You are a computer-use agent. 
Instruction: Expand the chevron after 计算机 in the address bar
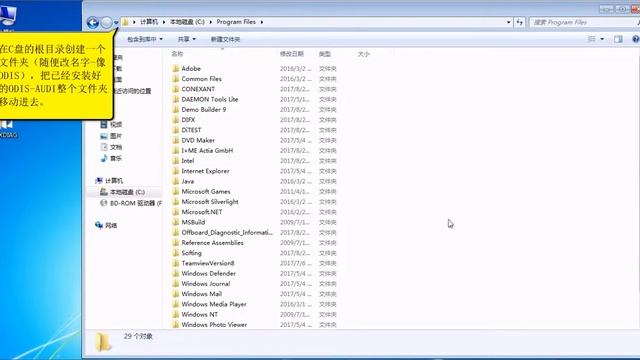(164, 22)
